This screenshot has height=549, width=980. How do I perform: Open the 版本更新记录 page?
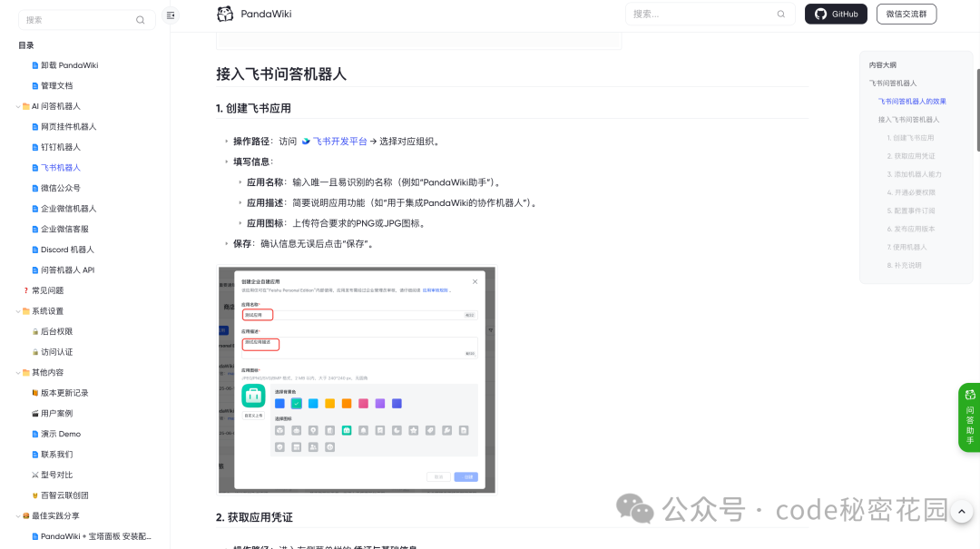64,393
